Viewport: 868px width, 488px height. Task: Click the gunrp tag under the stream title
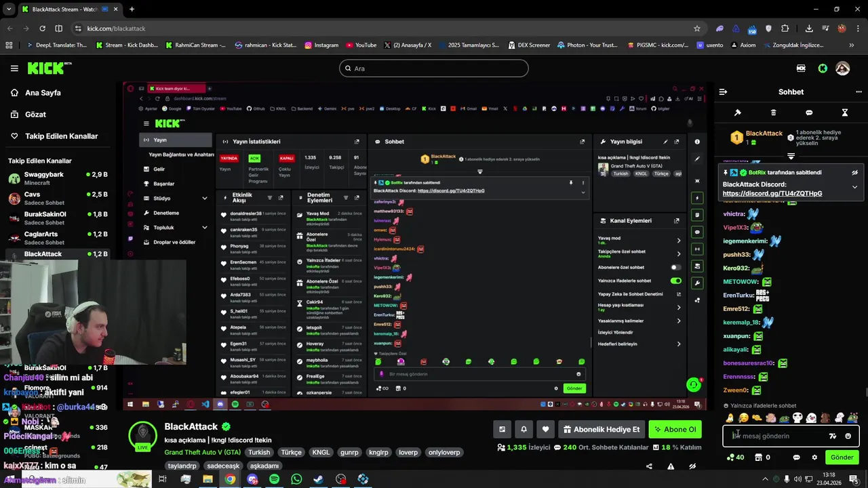pos(349,452)
